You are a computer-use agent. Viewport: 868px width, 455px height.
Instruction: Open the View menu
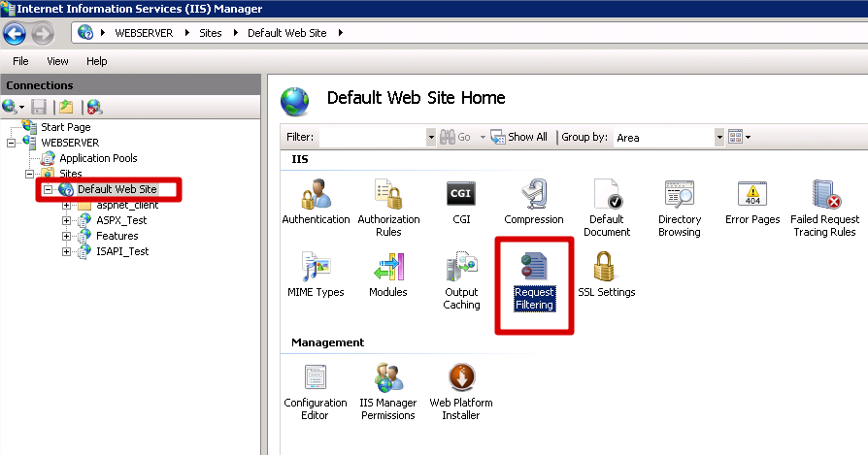(x=57, y=61)
